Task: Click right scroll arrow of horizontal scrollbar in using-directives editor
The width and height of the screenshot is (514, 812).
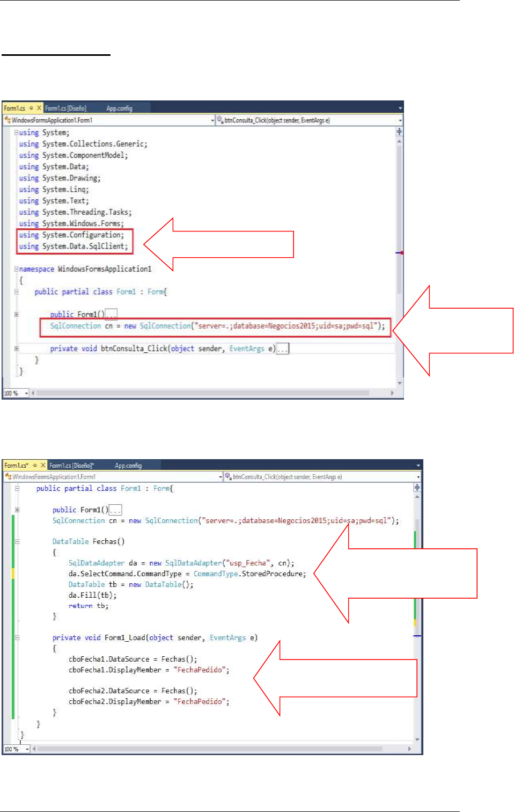Action: [392, 393]
